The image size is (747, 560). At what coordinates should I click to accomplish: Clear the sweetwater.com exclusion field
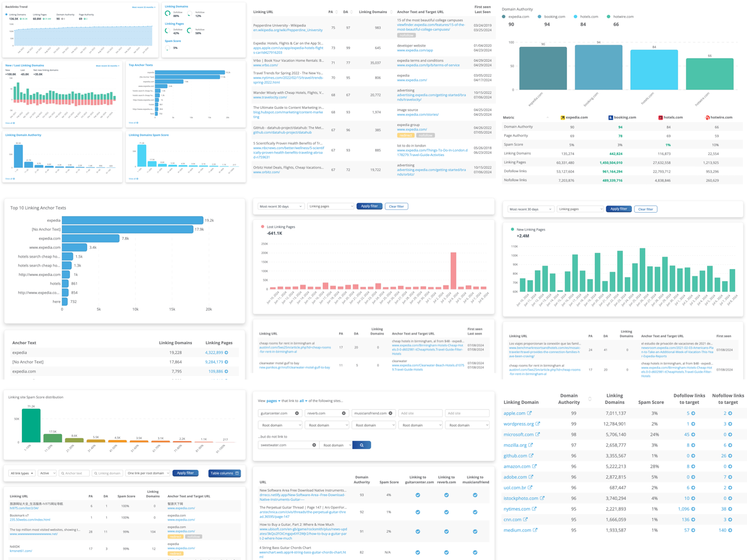[314, 445]
